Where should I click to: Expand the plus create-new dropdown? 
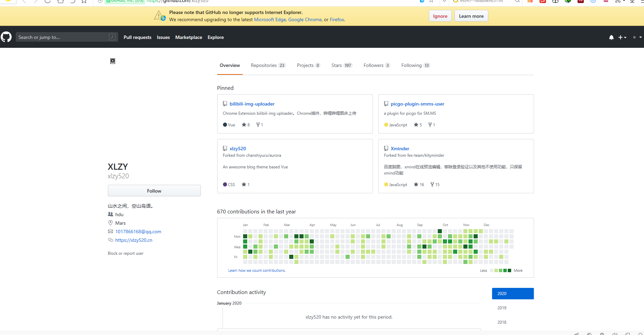pyautogui.click(x=622, y=37)
